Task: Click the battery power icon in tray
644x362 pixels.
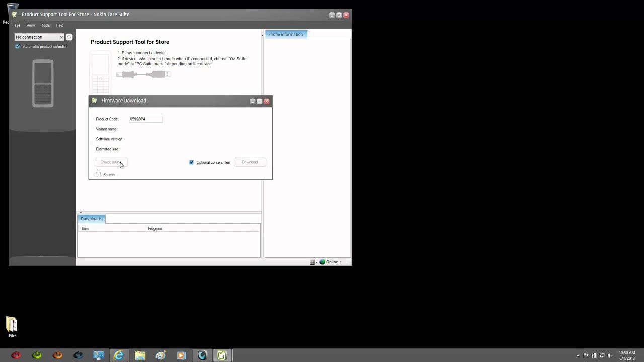Action: pos(594,356)
